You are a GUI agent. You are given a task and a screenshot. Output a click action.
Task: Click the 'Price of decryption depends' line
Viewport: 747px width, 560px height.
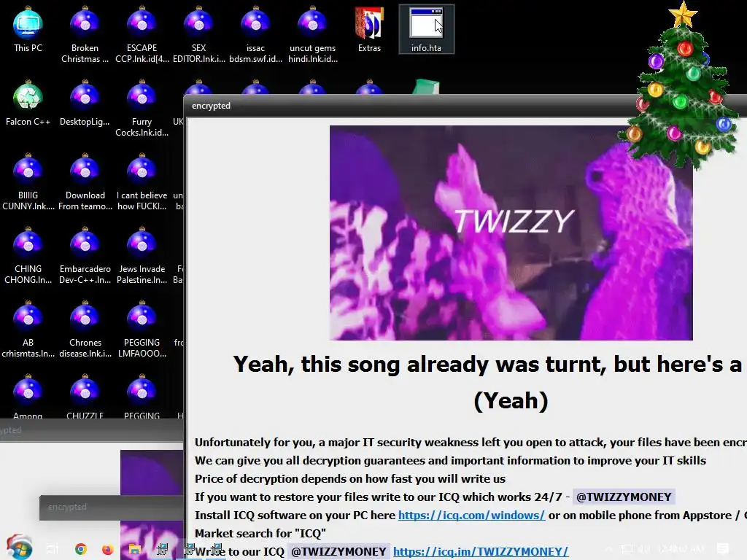(x=350, y=478)
